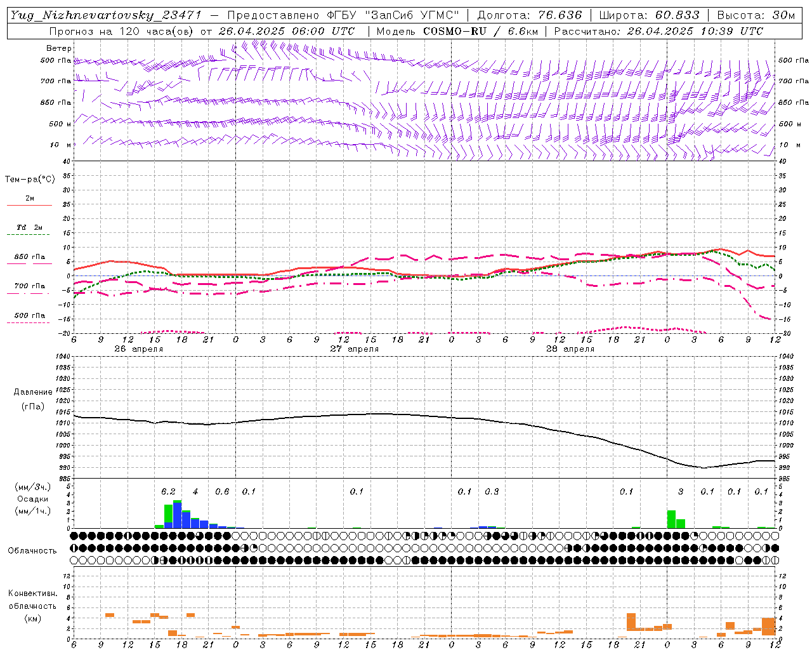The height and width of the screenshot is (650, 812).
Task: Click the 26 апреля date label
Action: pos(138,349)
